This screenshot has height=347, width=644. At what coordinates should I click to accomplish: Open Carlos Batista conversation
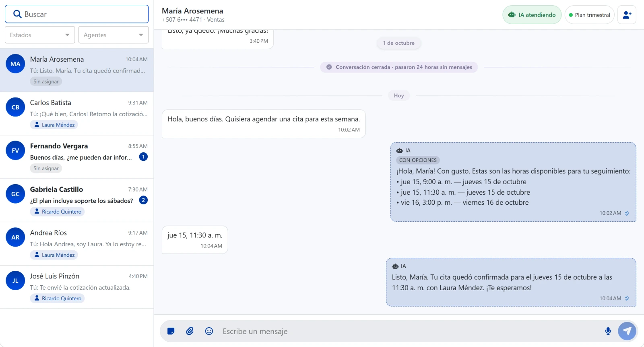tap(77, 114)
